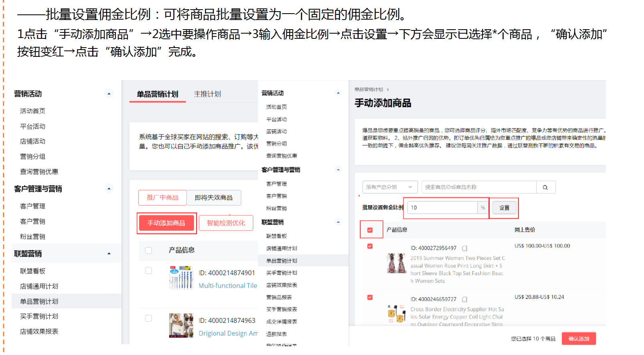
Task: Click the commission rate input showing 10
Action: tap(442, 208)
